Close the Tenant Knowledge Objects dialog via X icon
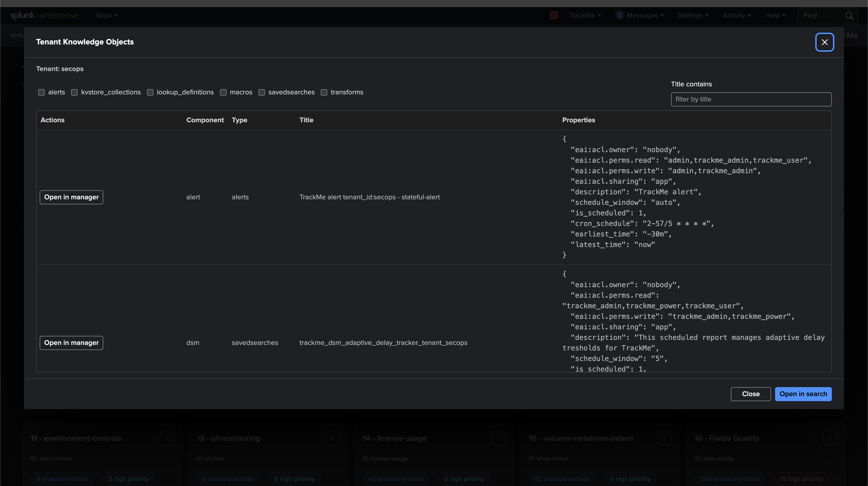Screen dimensions: 868x486 pyautogui.click(x=824, y=42)
